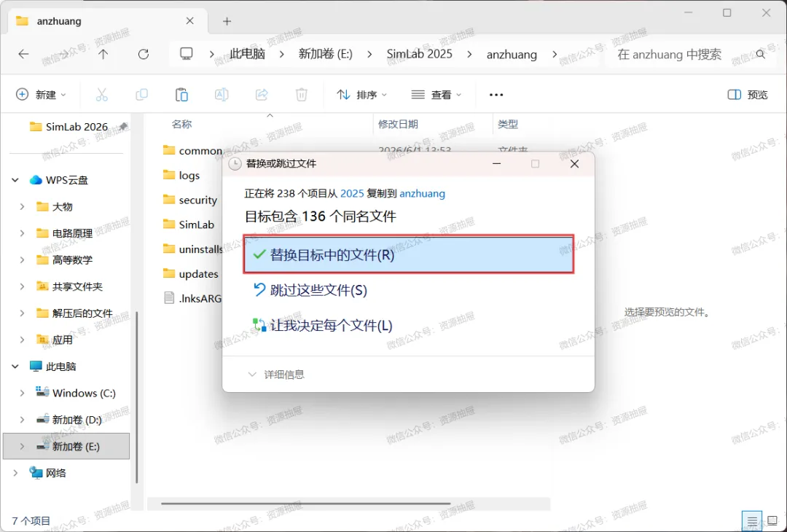Screen dimensions: 787x532
Task: Sort by 类型 column header
Action: click(x=508, y=124)
